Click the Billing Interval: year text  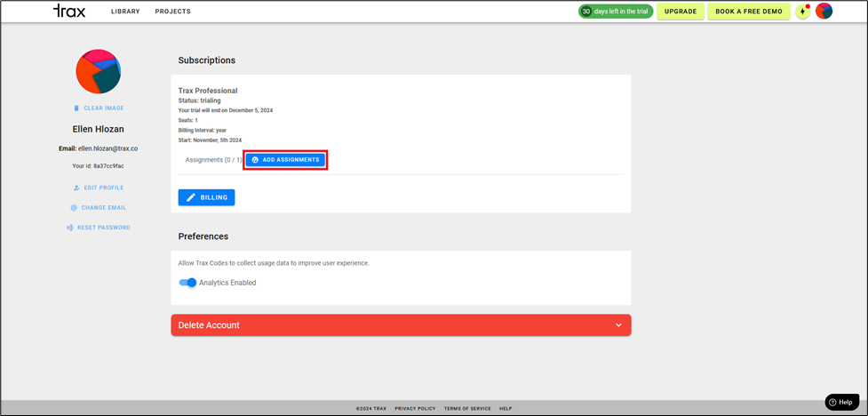(203, 130)
